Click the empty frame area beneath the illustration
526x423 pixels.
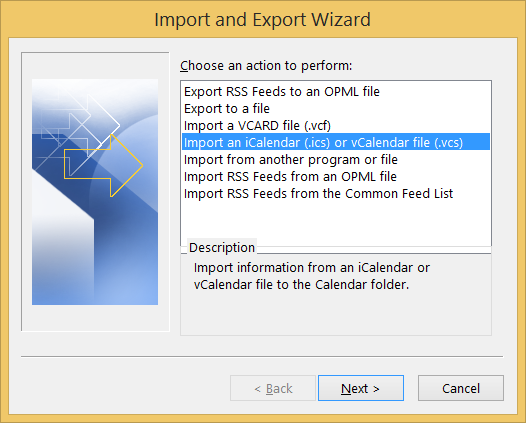[95, 318]
